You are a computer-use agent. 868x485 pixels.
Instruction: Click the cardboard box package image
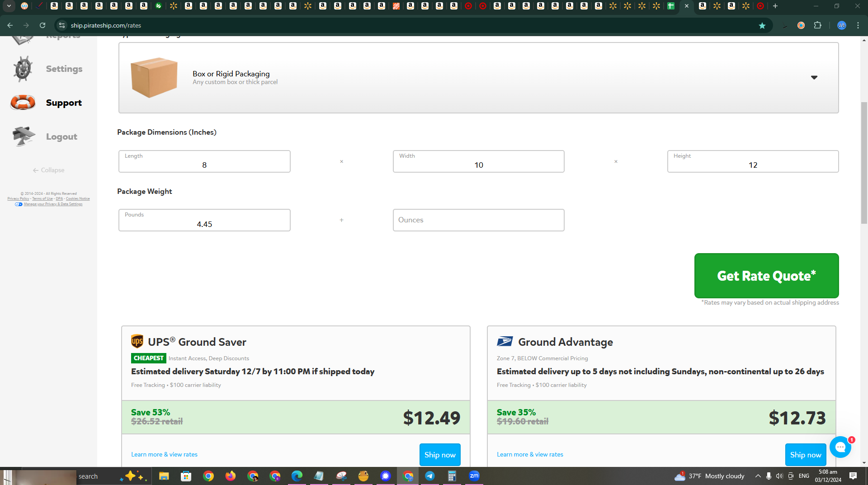pos(154,77)
